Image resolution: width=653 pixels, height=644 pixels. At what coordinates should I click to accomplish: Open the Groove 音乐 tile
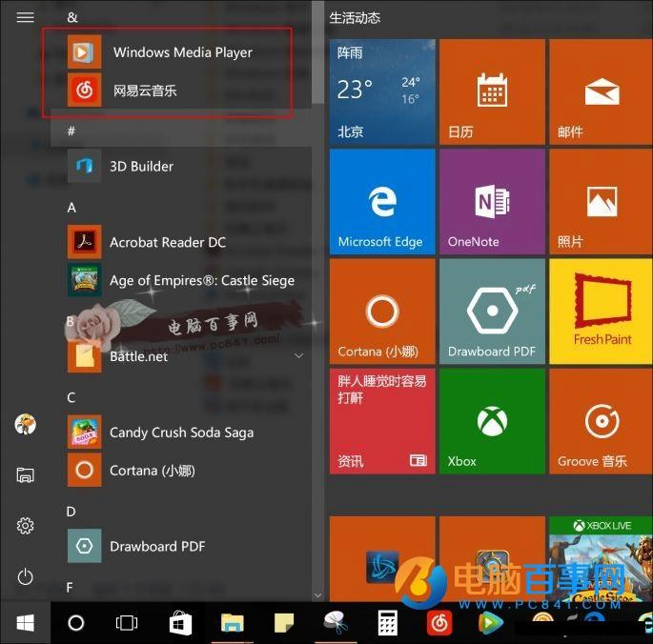coord(601,421)
